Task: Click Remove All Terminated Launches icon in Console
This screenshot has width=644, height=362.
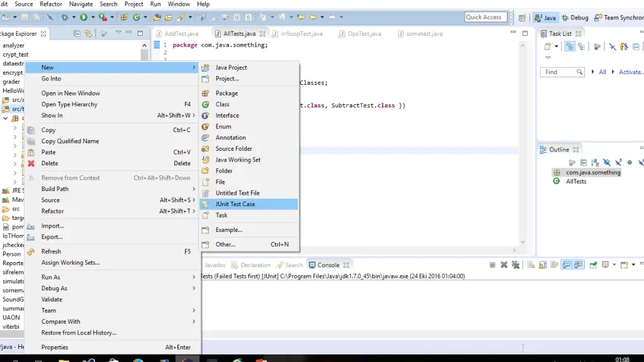Action: click(516, 265)
